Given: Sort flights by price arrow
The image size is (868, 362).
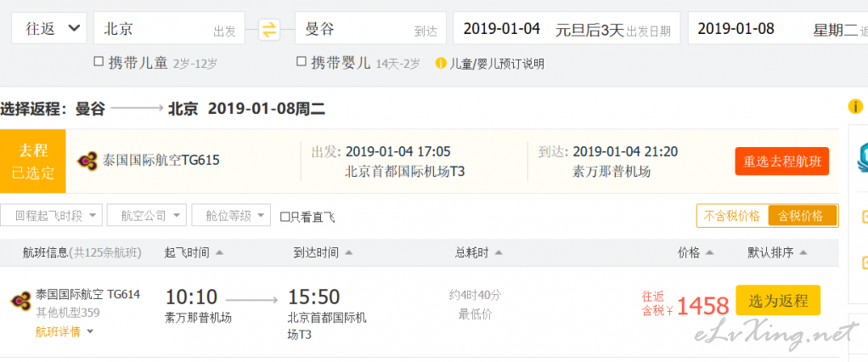Looking at the screenshot, I should [x=709, y=253].
